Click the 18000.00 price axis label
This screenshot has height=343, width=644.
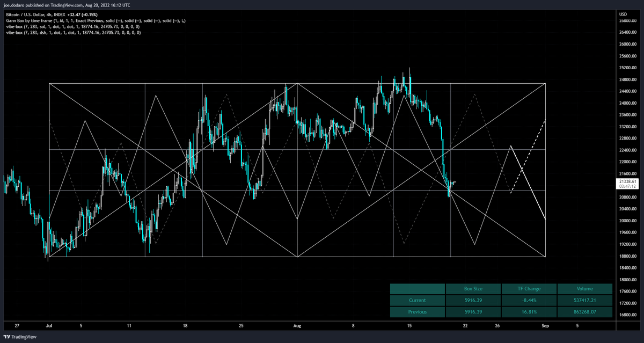(x=628, y=280)
